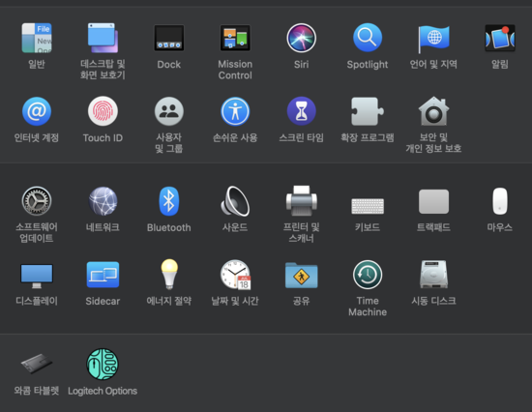Open 와콤 타블렛 preferences
This screenshot has width=532, height=412.
(x=37, y=364)
